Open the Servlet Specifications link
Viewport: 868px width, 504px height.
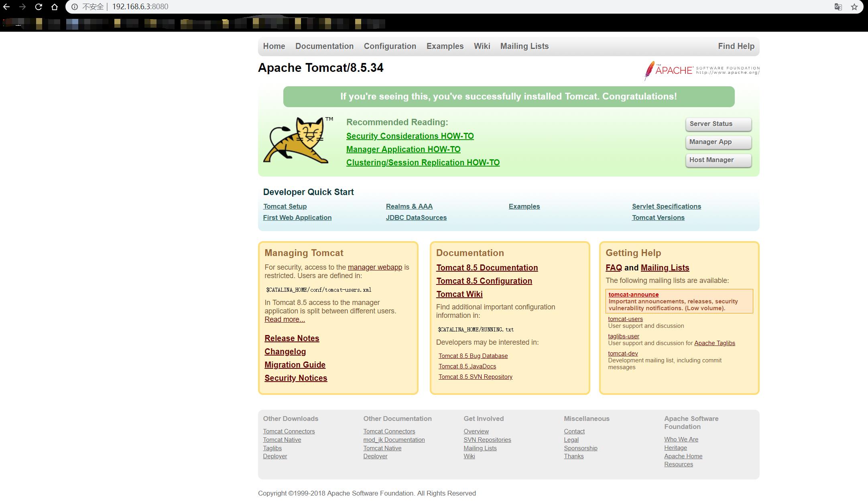click(667, 206)
